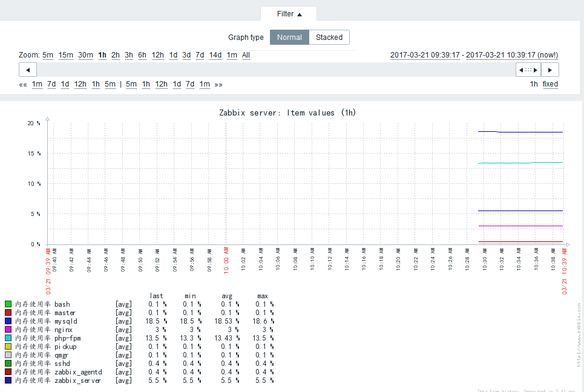This screenshot has height=392, width=584.
Task: Click the graph title 'Zabbix server: Item values (1h)'
Action: pyautogui.click(x=287, y=113)
